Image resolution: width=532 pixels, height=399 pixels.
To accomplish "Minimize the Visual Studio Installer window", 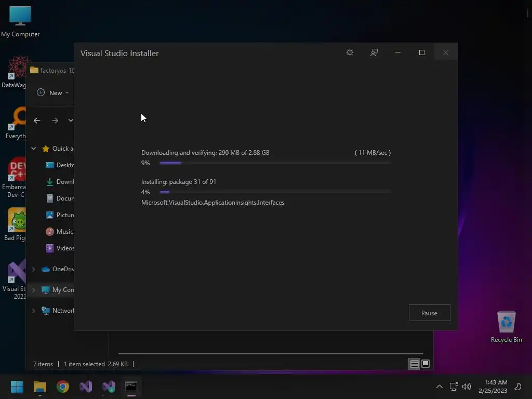I will 398,52.
